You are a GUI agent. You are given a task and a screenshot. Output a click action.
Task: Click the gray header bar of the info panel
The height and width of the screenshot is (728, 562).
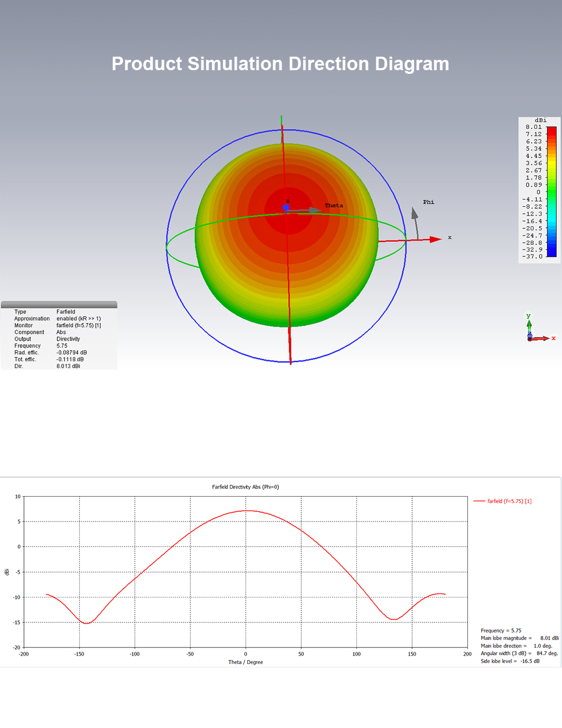(x=59, y=305)
